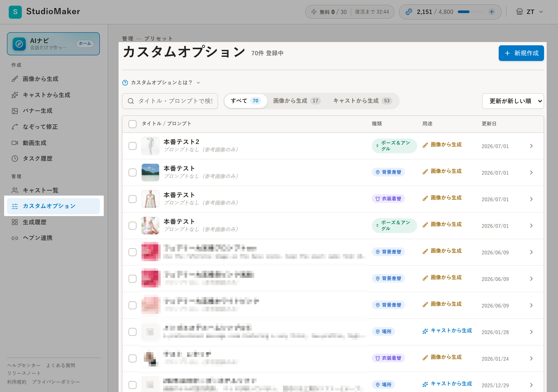Click the credits usage progress bar

(x=471, y=12)
